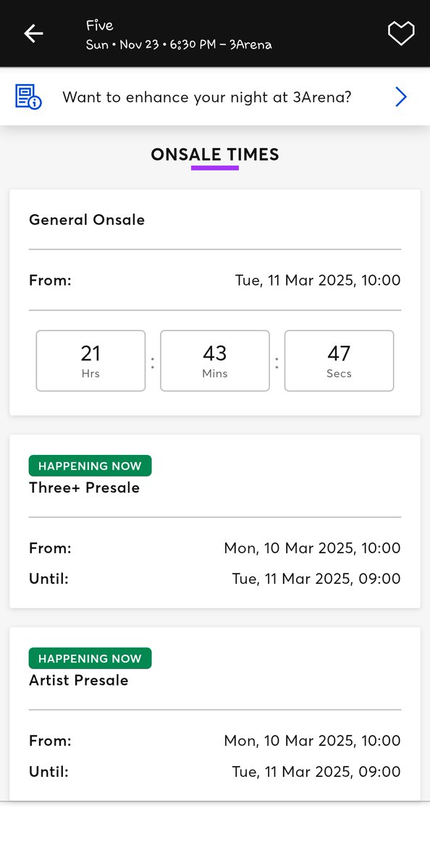Screen dimensions: 430x868
Task: Tap Artist Presale HAPPENING NOW badge
Action: [x=90, y=658]
